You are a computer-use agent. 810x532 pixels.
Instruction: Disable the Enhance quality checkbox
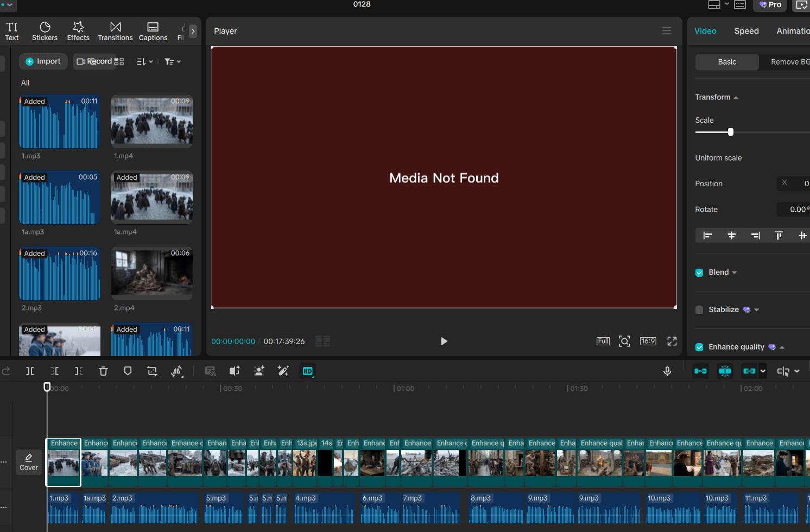(699, 347)
